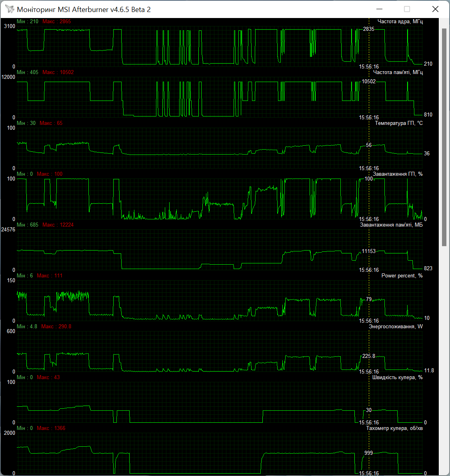Click the 'Макс : 290.8' power consumption value
450x476 pixels.
click(56, 327)
